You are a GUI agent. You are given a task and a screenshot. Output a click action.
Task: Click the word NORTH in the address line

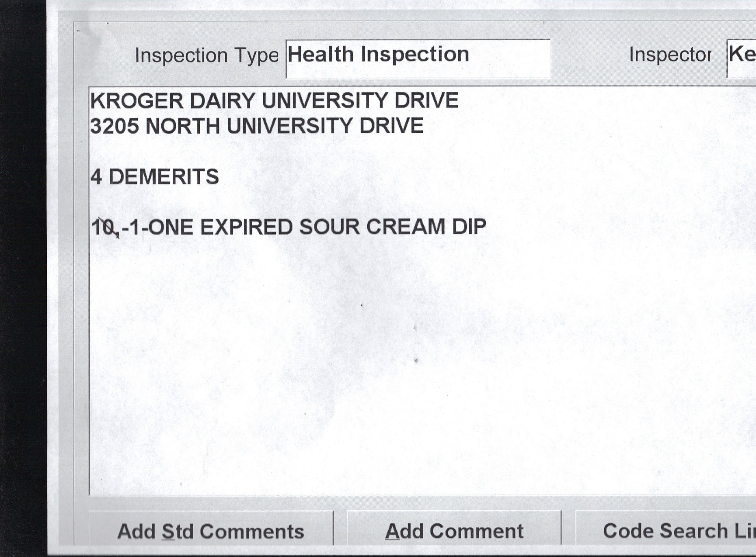coord(182,126)
